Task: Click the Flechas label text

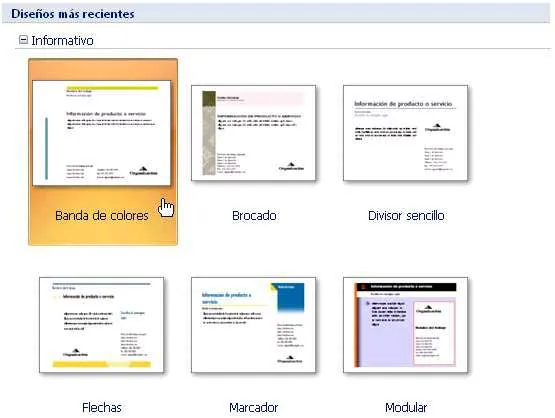Action: (x=102, y=407)
